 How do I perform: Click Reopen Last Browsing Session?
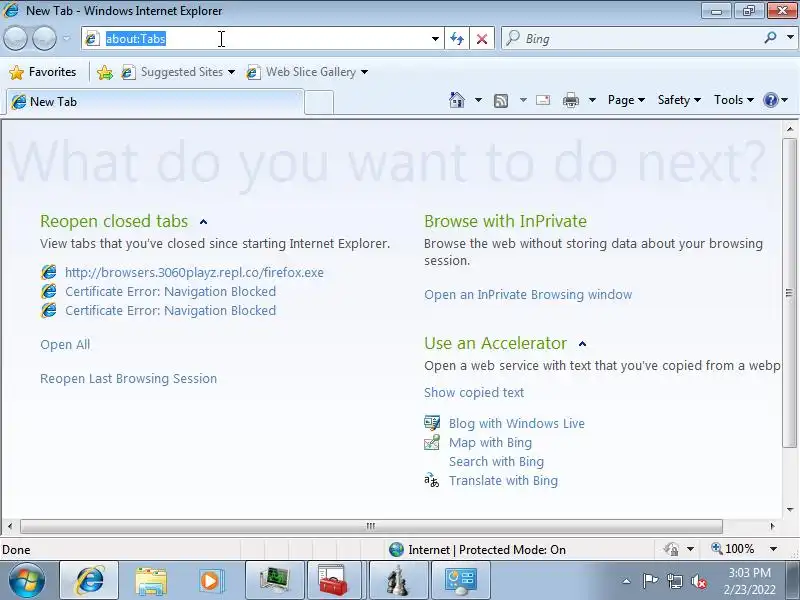pos(129,379)
